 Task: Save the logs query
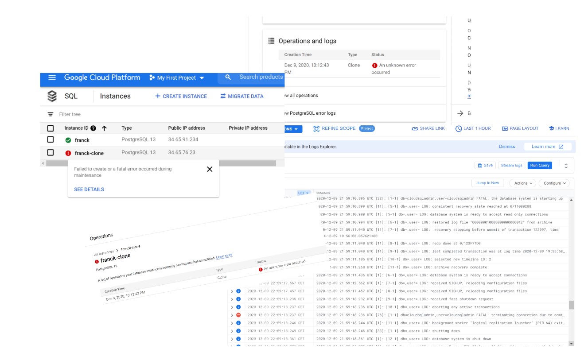485,165
